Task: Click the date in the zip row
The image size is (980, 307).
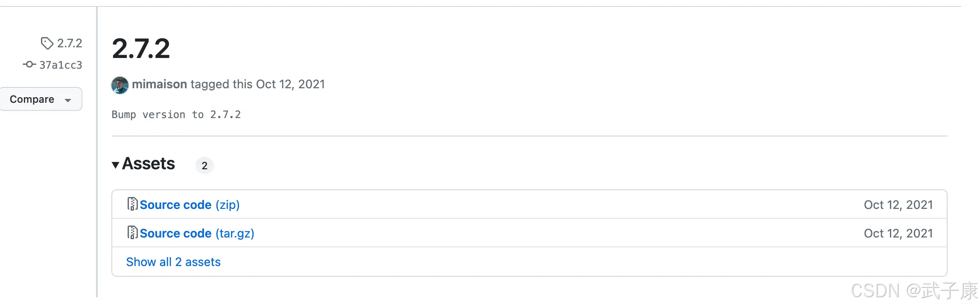Action: pyautogui.click(x=898, y=205)
